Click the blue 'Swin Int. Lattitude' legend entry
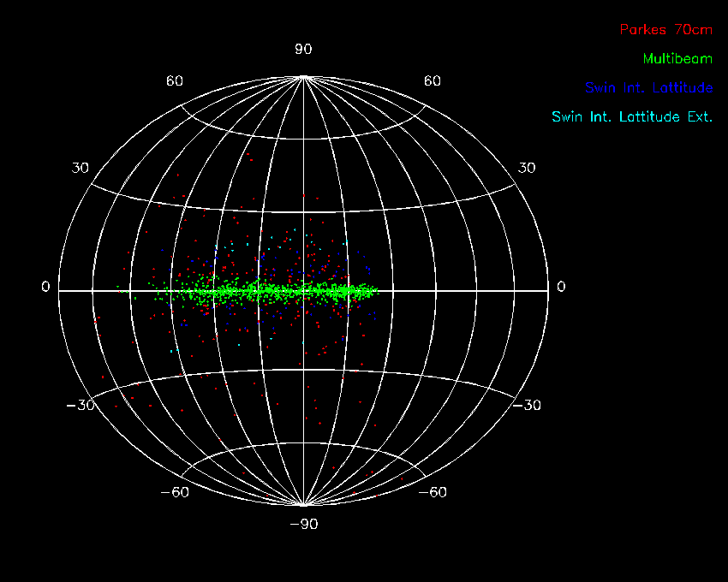 [648, 87]
